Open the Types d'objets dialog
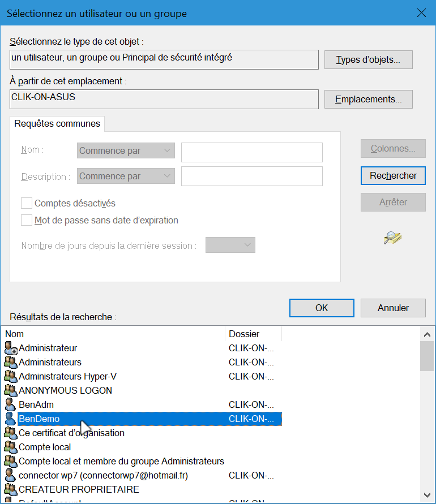The width and height of the screenshot is (436, 504). point(368,59)
